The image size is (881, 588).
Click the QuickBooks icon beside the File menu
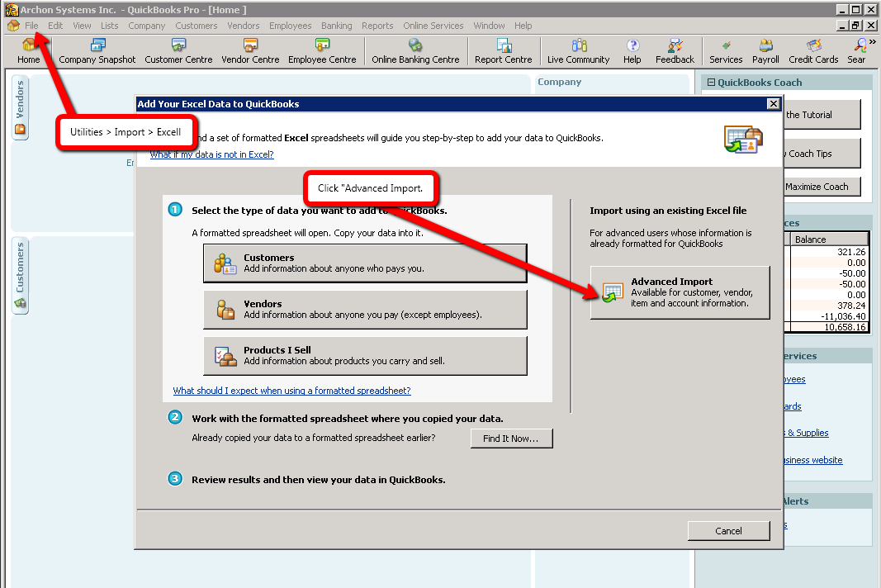click(x=13, y=26)
